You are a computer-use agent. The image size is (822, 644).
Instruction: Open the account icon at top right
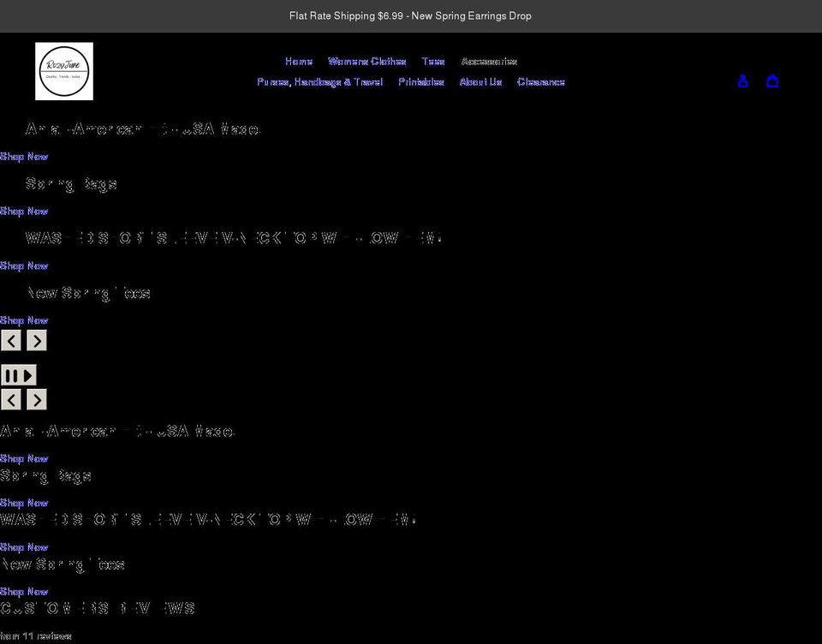pyautogui.click(x=742, y=80)
